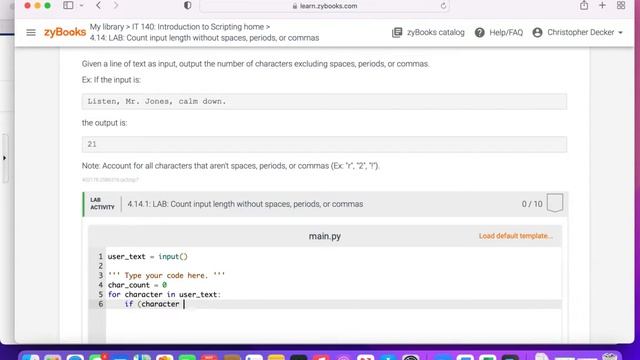
Task: Expand the collapsed left side panel arrow
Action: tap(4, 158)
